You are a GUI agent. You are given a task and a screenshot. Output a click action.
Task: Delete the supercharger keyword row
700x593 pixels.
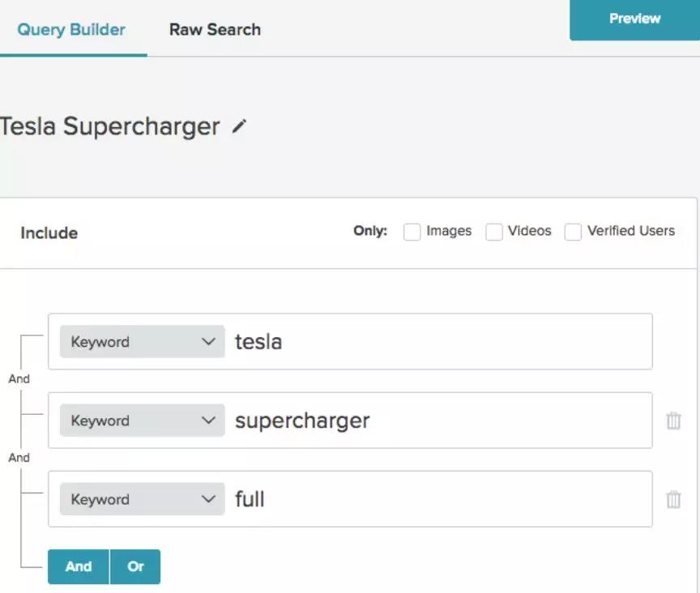click(673, 420)
